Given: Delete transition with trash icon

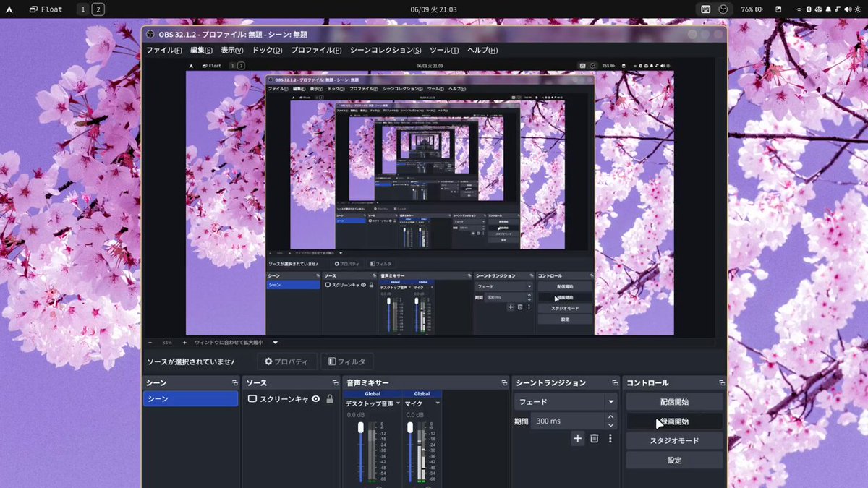Looking at the screenshot, I should (594, 438).
